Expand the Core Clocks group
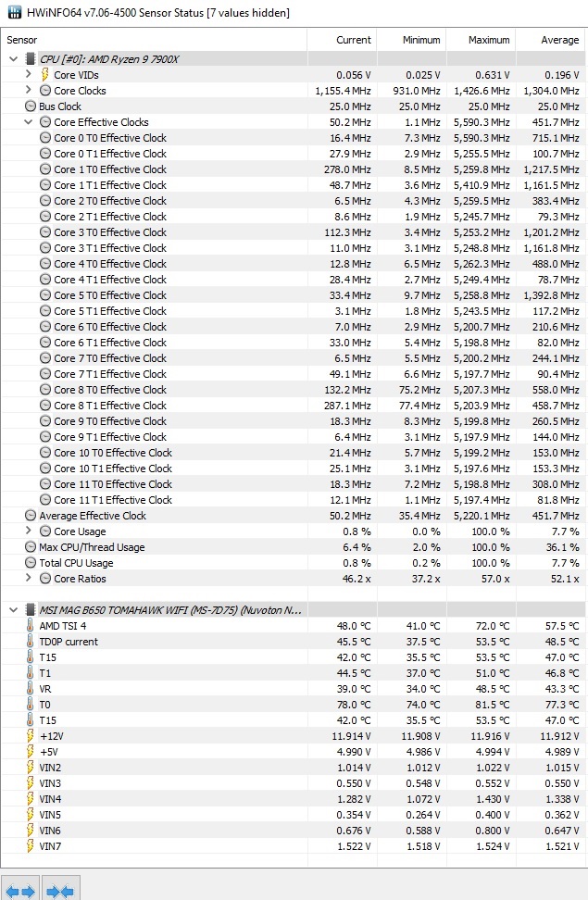This screenshot has width=588, height=900. [29, 91]
